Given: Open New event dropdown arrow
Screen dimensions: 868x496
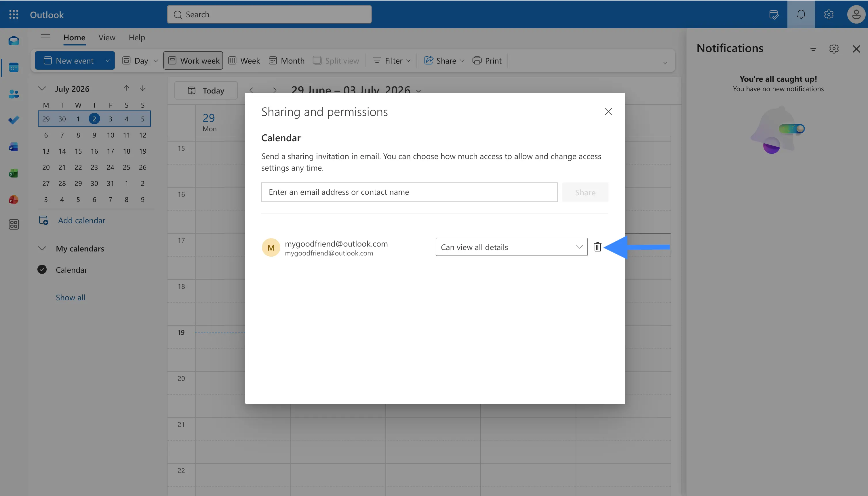Looking at the screenshot, I should coord(108,61).
